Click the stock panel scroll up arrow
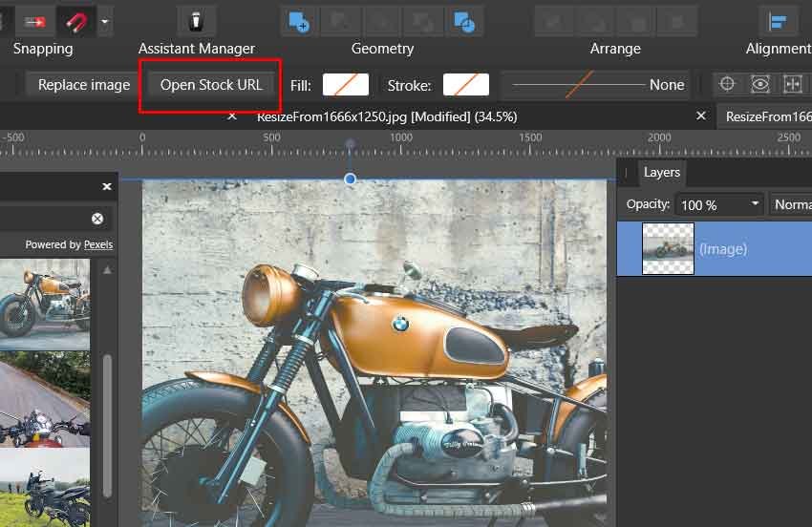Image resolution: width=812 pixels, height=527 pixels. pos(107,270)
